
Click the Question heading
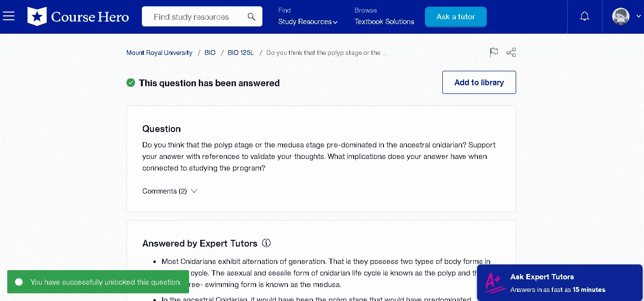pyautogui.click(x=162, y=129)
